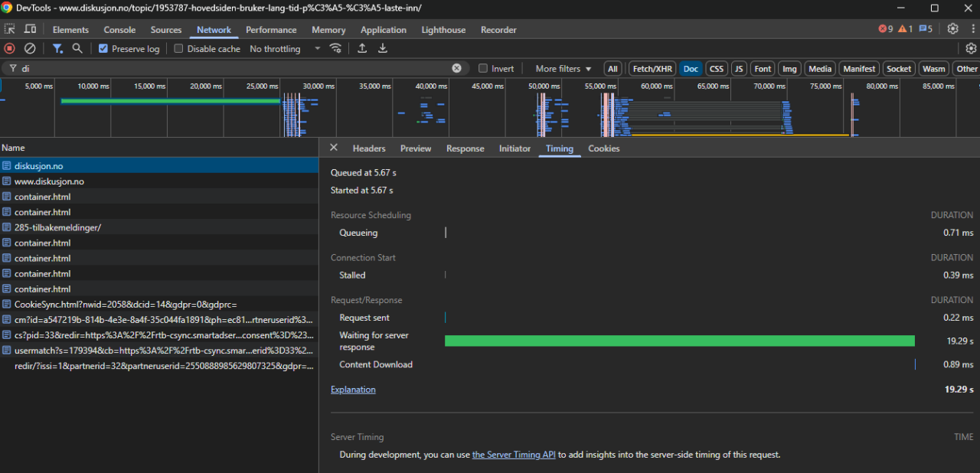Select the Fetch/XHR filter button
Image resolution: width=980 pixels, height=473 pixels.
pyautogui.click(x=652, y=69)
